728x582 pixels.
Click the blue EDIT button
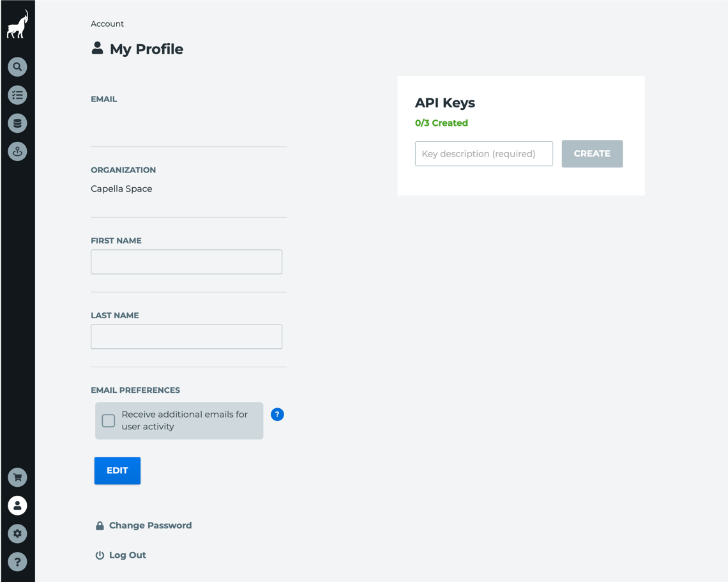118,471
